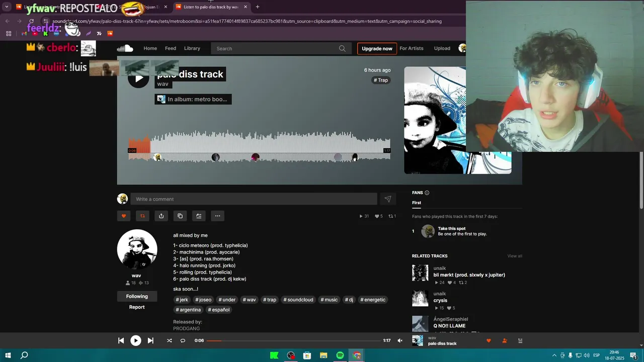
Task: Click the Following button
Action: tap(137, 296)
